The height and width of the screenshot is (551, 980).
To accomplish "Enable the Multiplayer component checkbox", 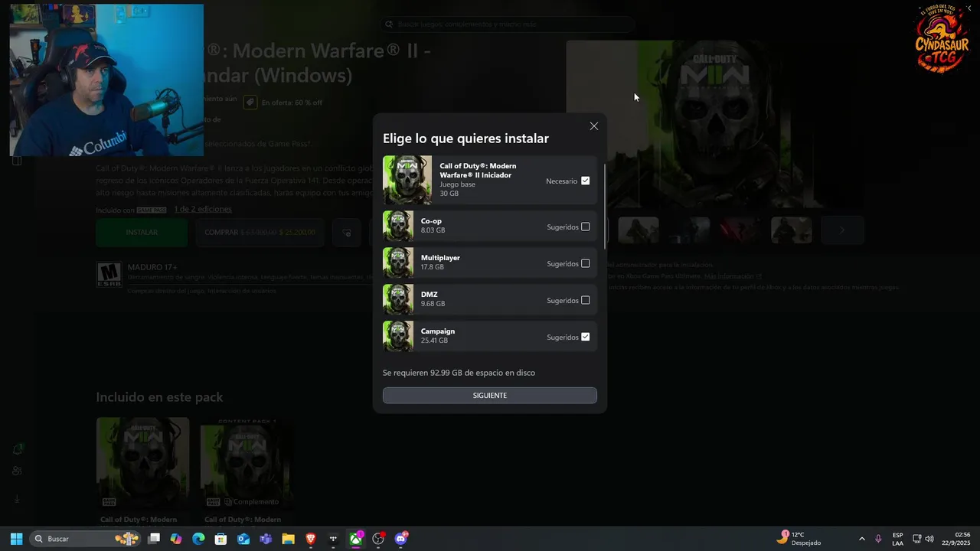I will click(586, 263).
